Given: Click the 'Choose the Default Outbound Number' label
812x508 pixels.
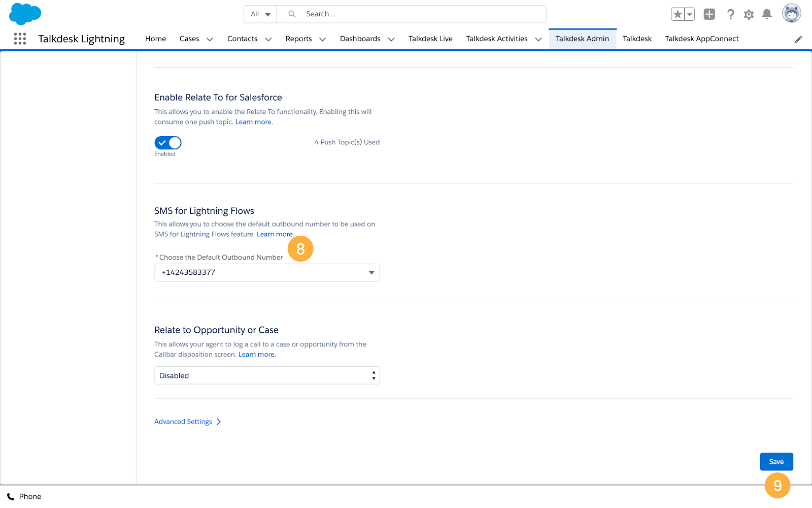Looking at the screenshot, I should [x=221, y=258].
